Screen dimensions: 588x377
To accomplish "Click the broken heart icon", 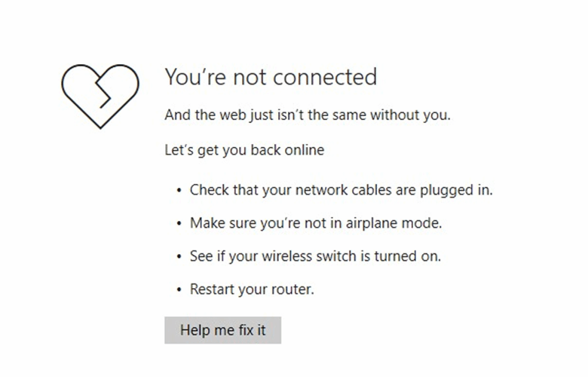I will pyautogui.click(x=100, y=95).
